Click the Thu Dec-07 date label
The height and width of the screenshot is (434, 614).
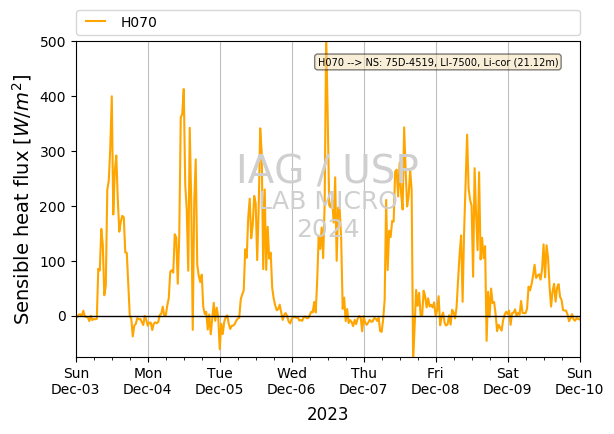coord(364,381)
